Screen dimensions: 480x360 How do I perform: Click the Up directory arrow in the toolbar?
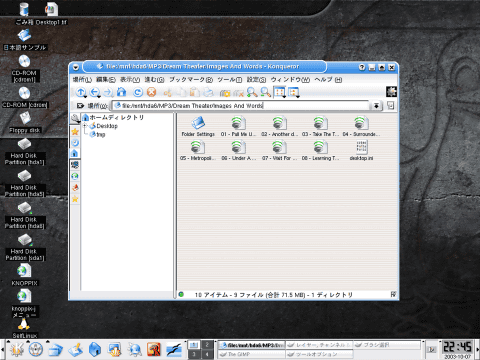(x=81, y=92)
